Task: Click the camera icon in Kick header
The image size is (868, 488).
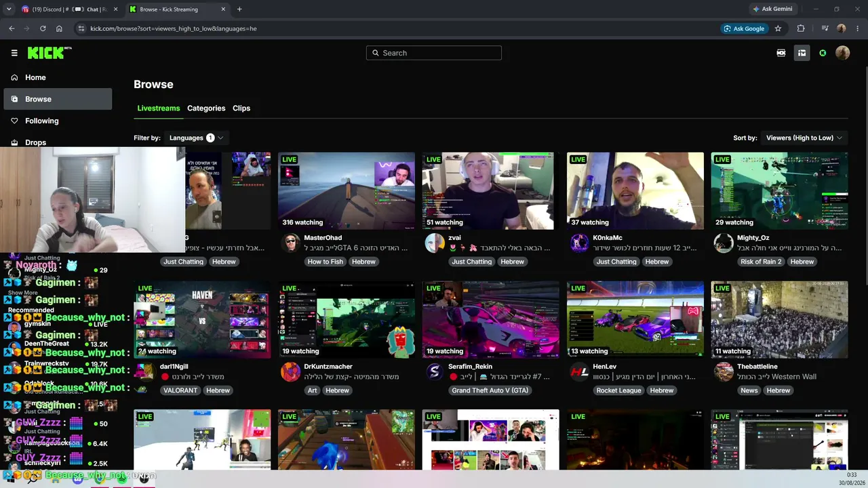Action: click(781, 53)
